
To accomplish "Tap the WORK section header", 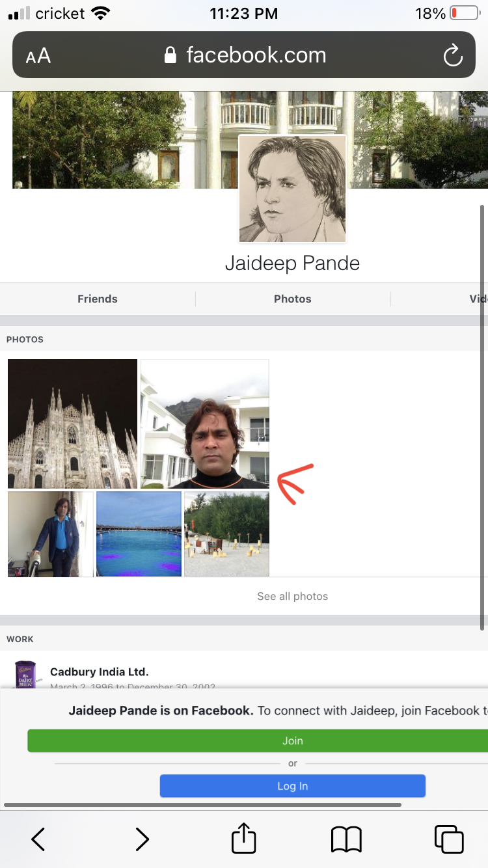I will [x=20, y=639].
